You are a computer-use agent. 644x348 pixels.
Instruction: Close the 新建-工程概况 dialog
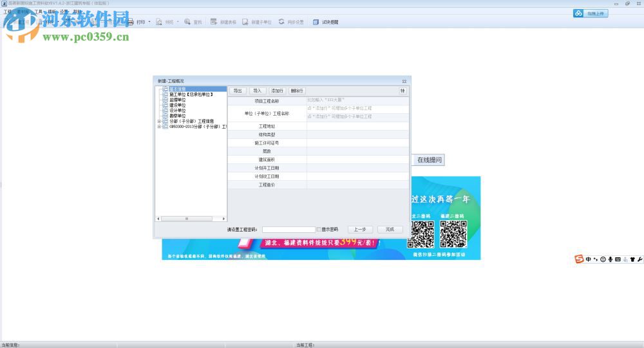tap(404, 81)
